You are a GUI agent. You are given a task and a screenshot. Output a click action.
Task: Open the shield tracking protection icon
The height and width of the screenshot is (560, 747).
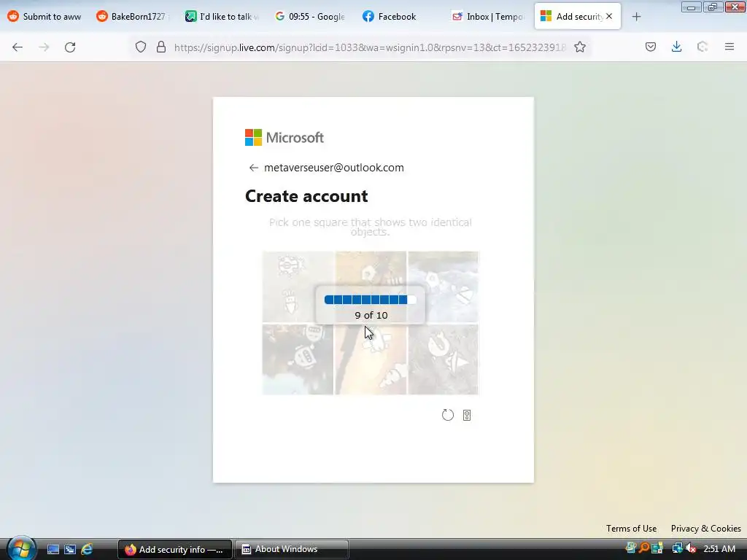click(x=141, y=47)
